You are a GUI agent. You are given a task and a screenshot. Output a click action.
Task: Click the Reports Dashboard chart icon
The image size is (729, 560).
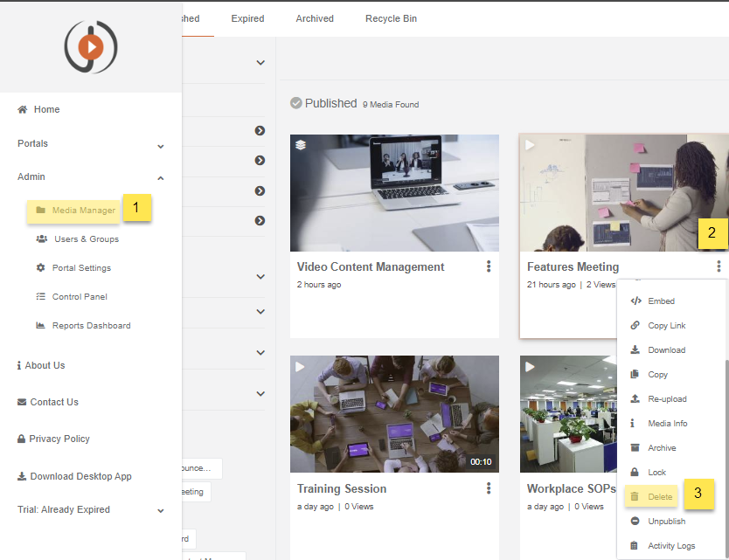[x=40, y=326]
